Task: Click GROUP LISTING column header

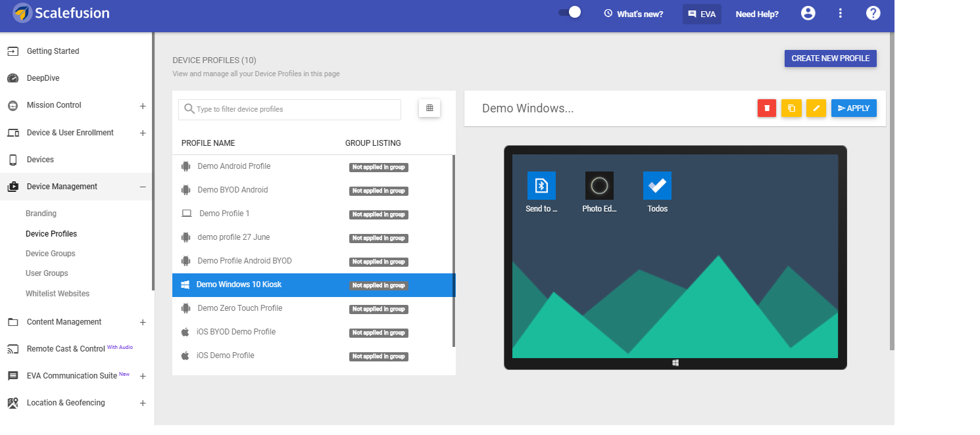Action: click(x=373, y=143)
